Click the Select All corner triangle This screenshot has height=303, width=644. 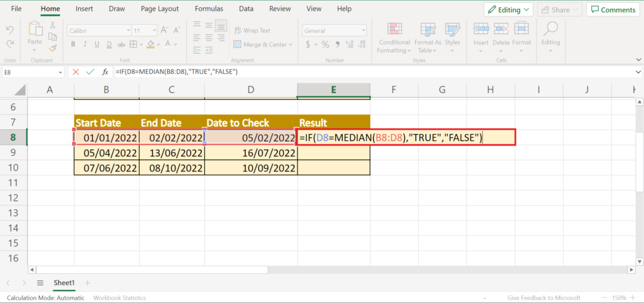click(x=21, y=89)
